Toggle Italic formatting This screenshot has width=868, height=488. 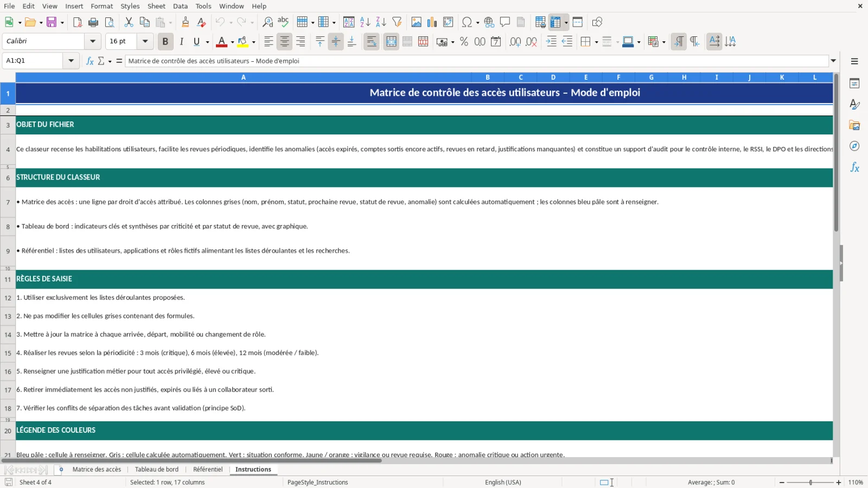click(181, 42)
